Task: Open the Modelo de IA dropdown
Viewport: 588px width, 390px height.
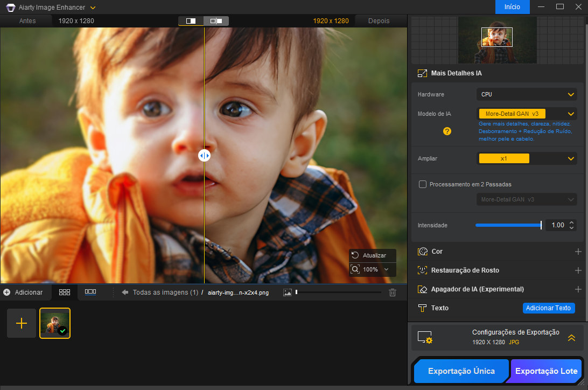Action: [x=526, y=114]
